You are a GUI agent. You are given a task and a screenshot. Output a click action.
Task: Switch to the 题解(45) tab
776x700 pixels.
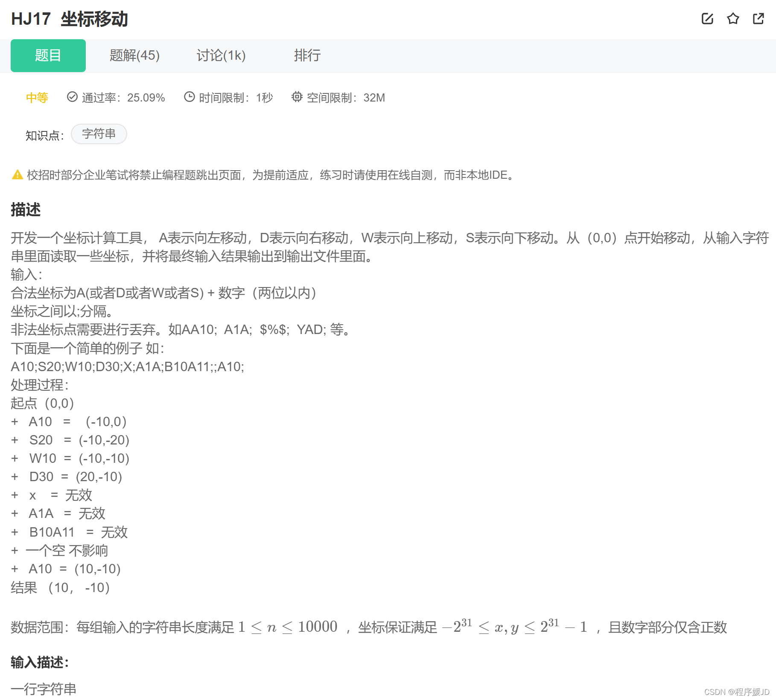point(134,55)
